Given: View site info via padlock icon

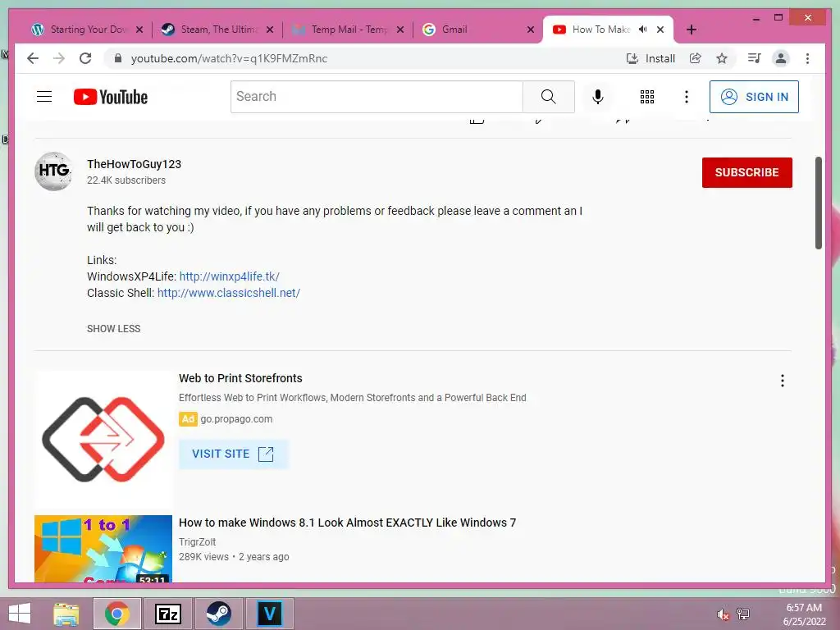Looking at the screenshot, I should coord(118,58).
